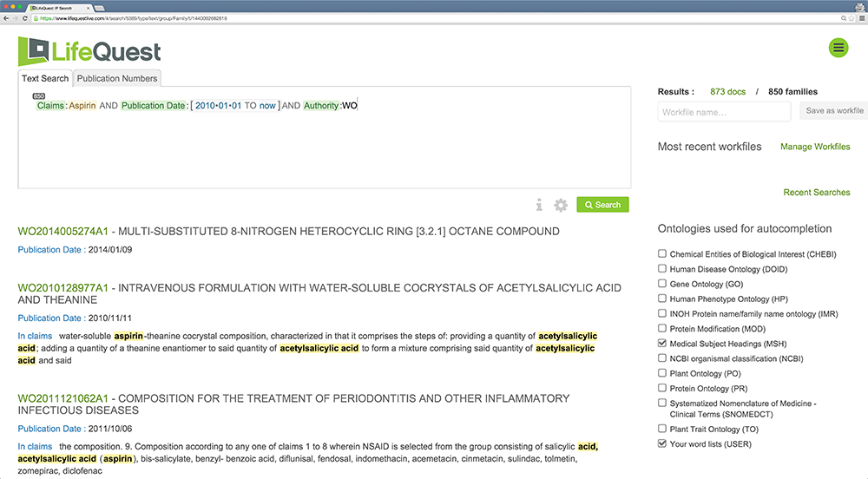Click the 850 families result count
868x479 pixels.
click(x=792, y=92)
